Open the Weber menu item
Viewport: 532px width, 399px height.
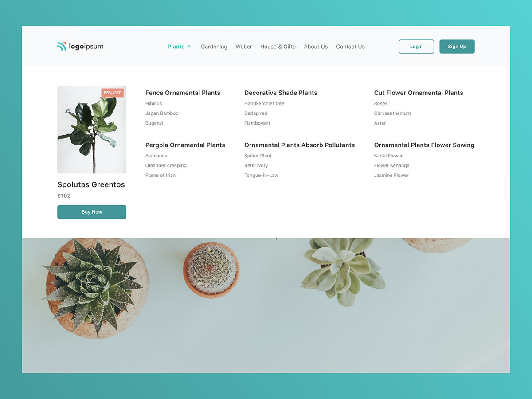(x=244, y=47)
